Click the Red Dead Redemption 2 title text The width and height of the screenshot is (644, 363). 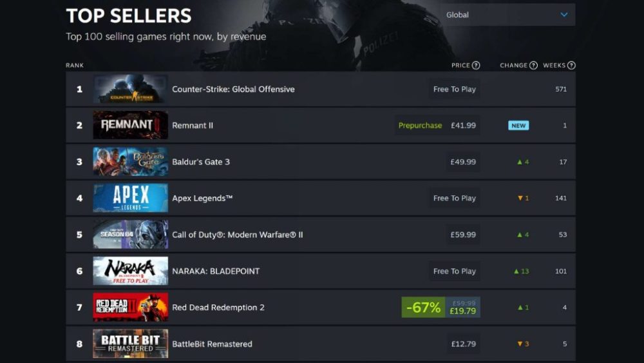point(218,308)
